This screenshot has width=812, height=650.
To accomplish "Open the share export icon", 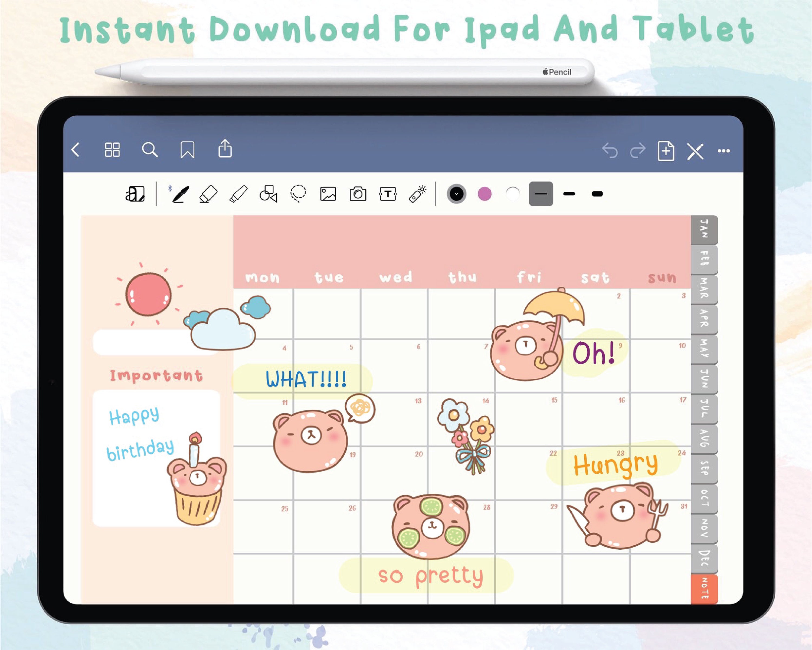I will tap(225, 148).
